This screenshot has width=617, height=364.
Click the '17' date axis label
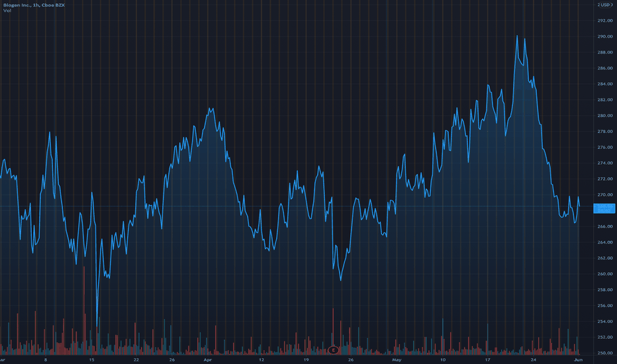click(x=487, y=359)
